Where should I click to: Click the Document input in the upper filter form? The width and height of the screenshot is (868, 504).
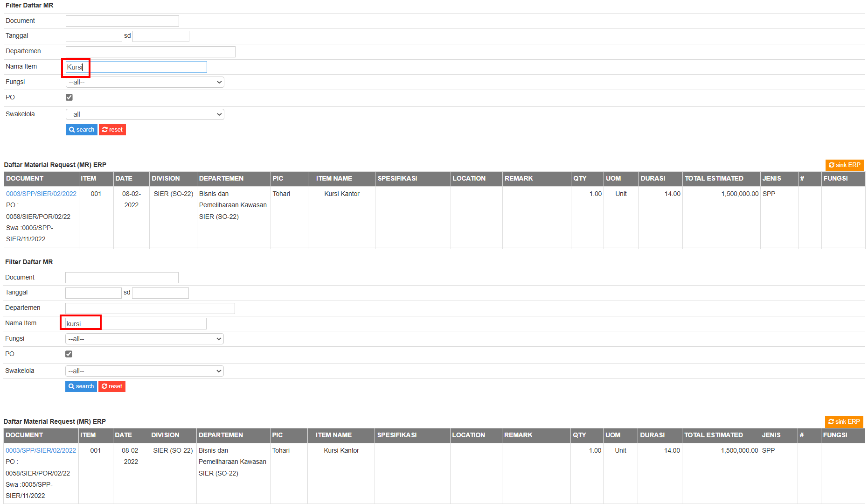[x=122, y=21]
